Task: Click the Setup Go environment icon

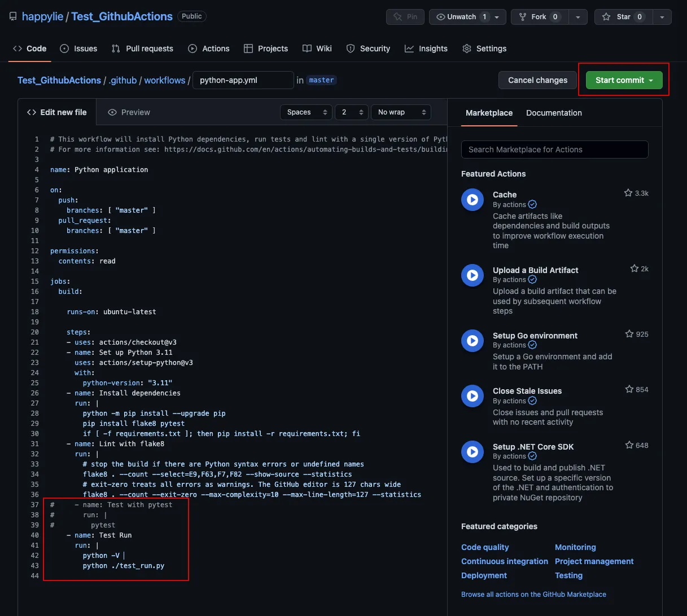Action: 472,341
